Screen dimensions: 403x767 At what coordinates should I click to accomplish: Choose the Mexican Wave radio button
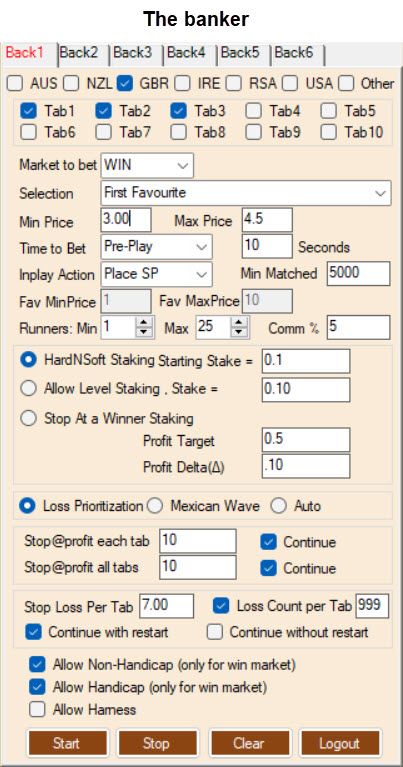(155, 506)
